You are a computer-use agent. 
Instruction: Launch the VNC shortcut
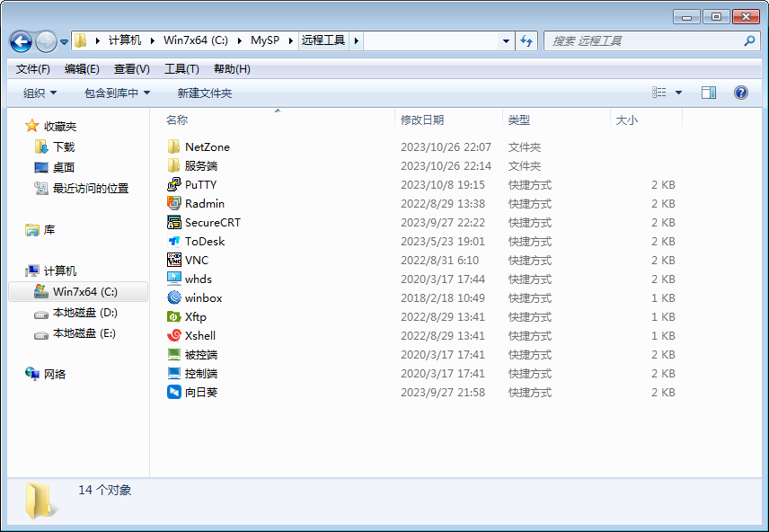[192, 260]
